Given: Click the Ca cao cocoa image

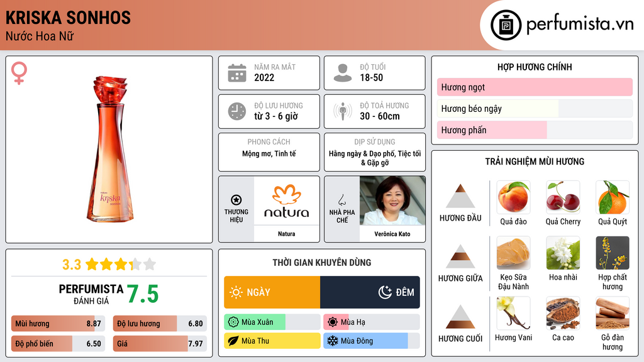Looking at the screenshot, I should [x=563, y=313].
